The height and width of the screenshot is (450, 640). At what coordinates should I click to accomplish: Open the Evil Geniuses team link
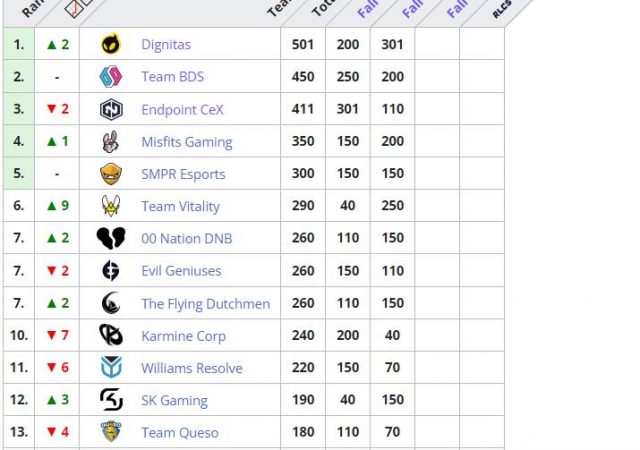181,271
